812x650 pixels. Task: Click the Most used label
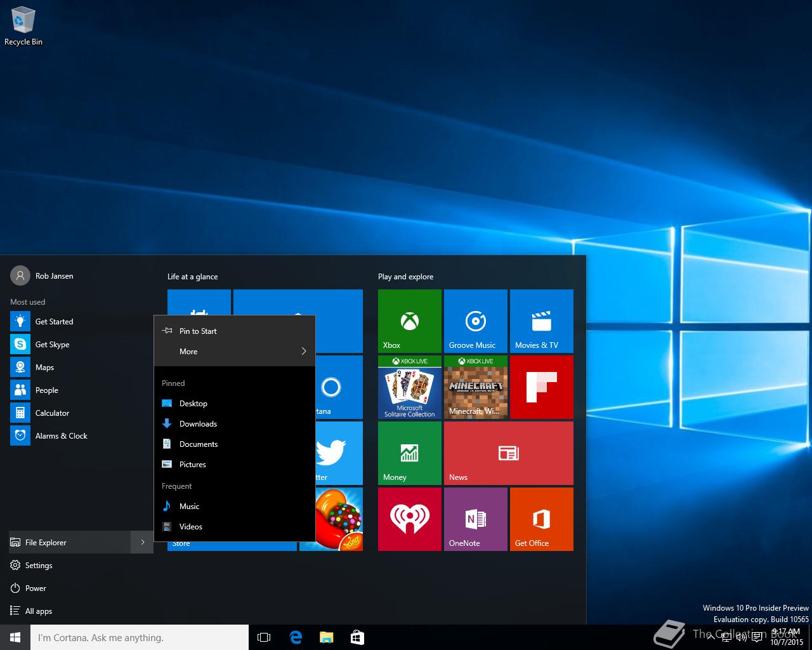[x=27, y=302]
